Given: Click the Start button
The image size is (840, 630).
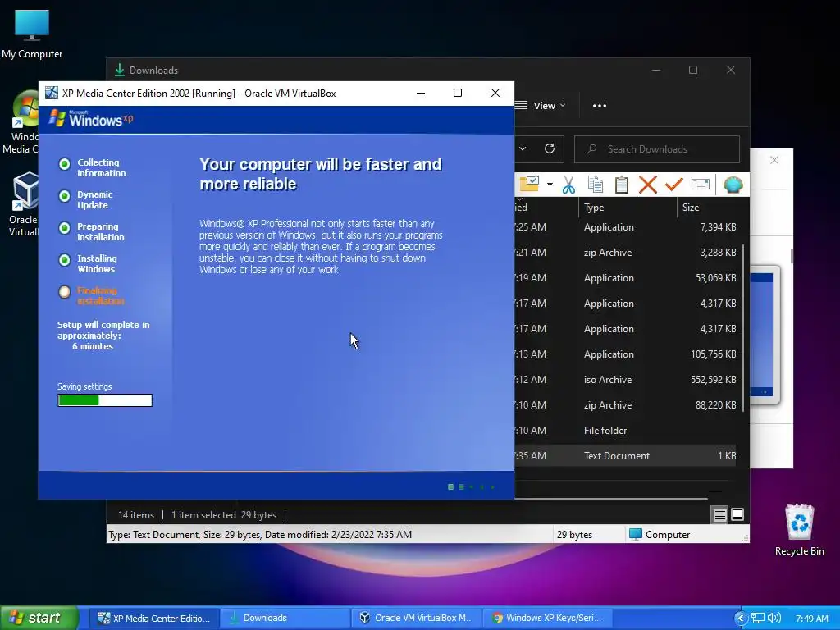Looking at the screenshot, I should pyautogui.click(x=39, y=618).
